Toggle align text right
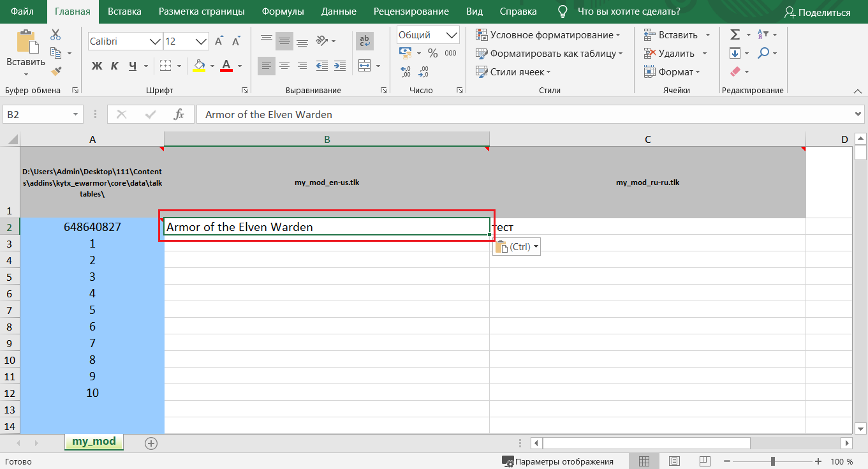The height and width of the screenshot is (469, 868). [x=302, y=65]
